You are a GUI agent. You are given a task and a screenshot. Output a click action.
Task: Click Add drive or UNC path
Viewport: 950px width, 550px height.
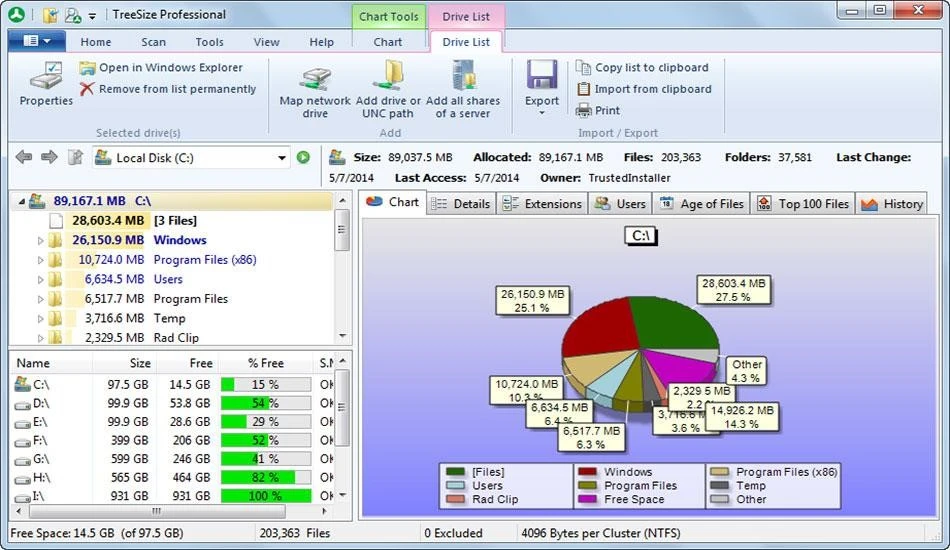388,90
